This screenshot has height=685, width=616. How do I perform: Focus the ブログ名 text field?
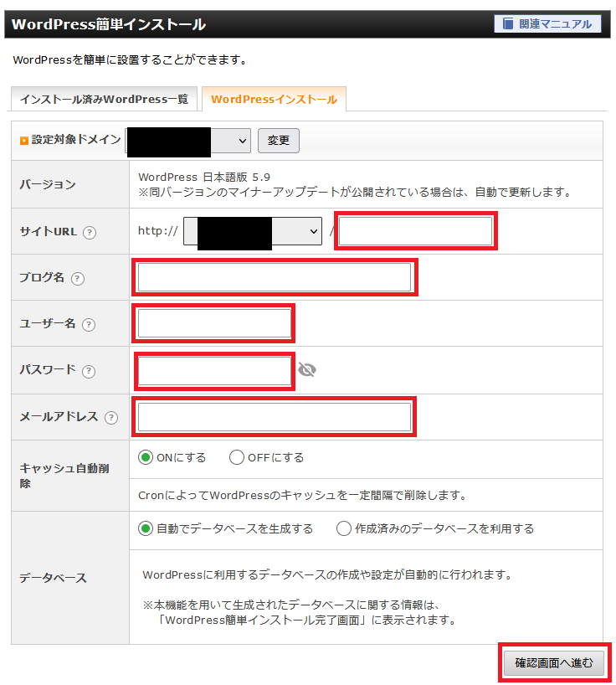(x=275, y=277)
